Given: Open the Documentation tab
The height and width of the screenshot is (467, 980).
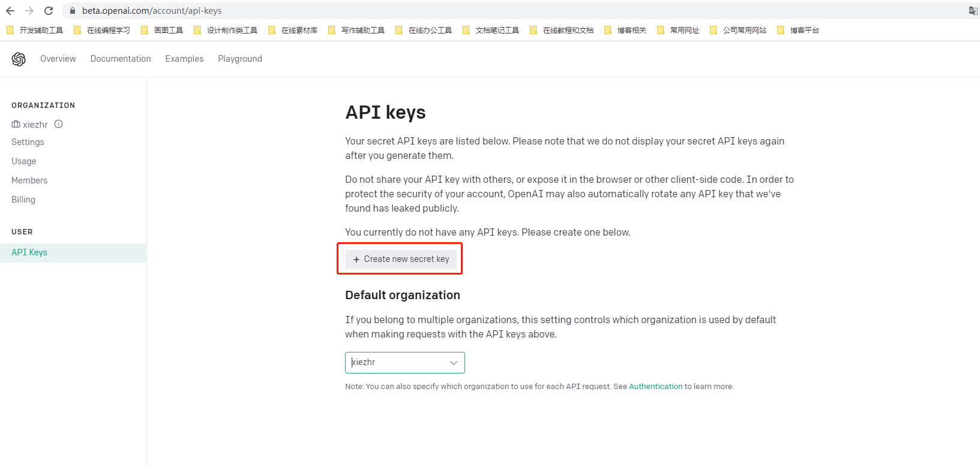Looking at the screenshot, I should (x=121, y=59).
